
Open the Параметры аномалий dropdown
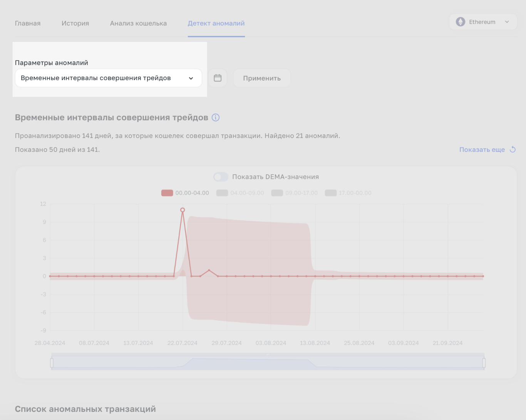pos(109,78)
